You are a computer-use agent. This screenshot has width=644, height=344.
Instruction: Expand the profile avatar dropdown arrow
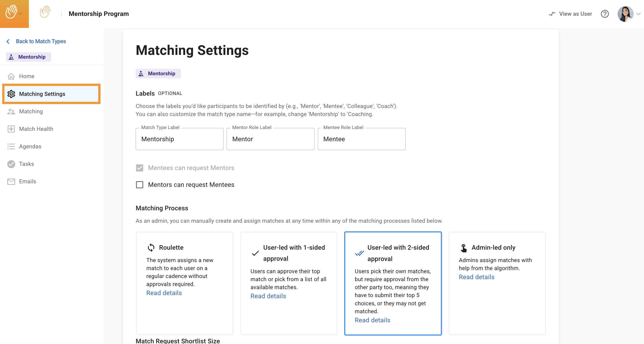point(638,14)
